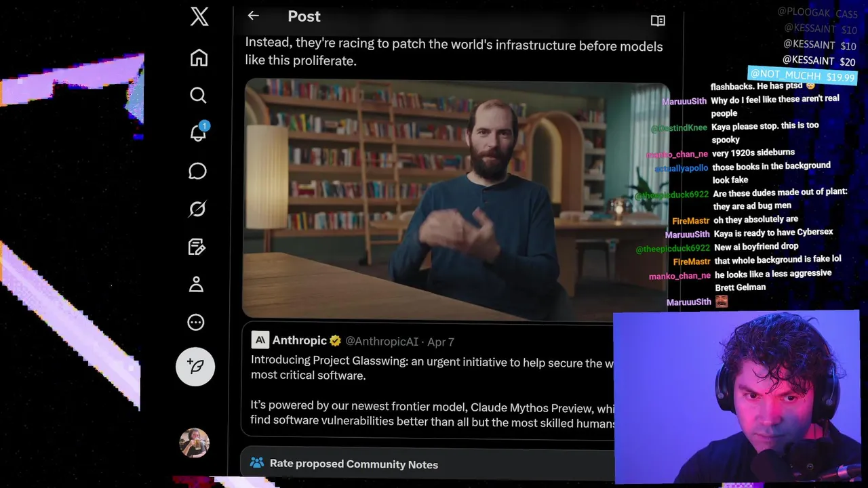Click Rate proposed Community Notes
This screenshot has height=488, width=868.
(354, 464)
